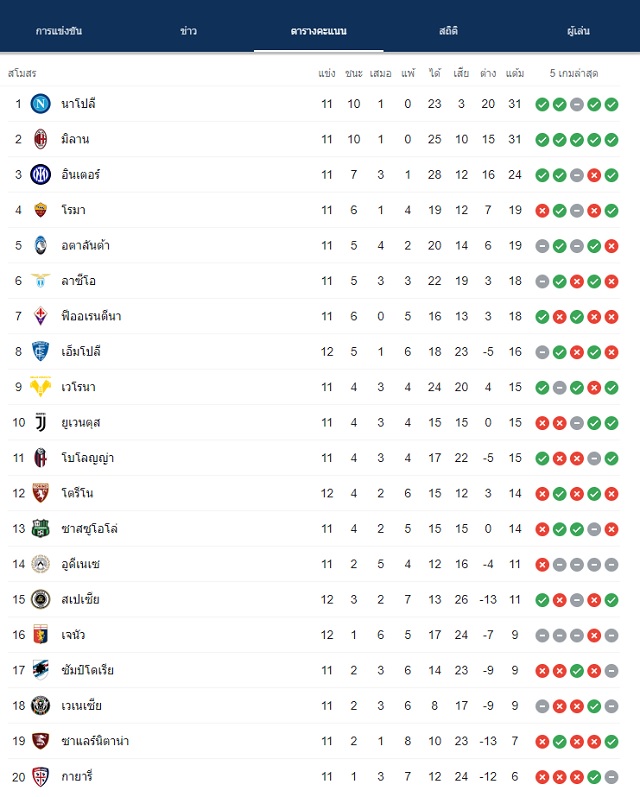Click the Roma crest in row 4
640x797 pixels.
click(41, 210)
